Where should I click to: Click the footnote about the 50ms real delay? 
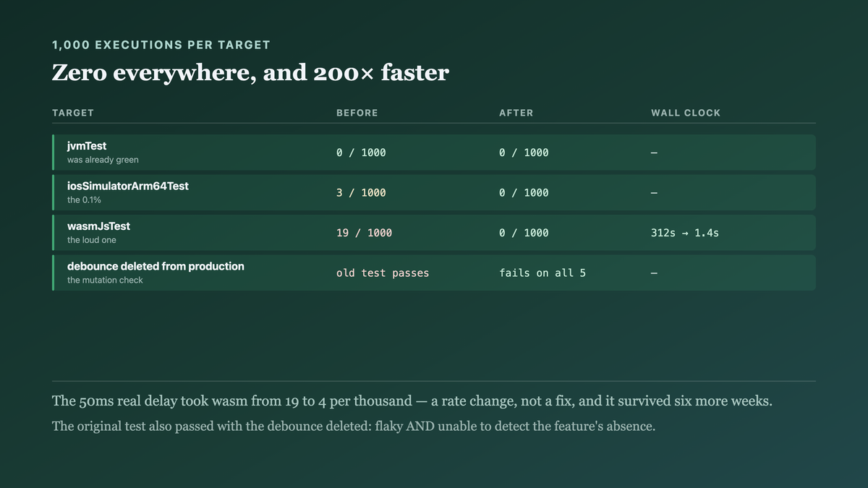412,401
